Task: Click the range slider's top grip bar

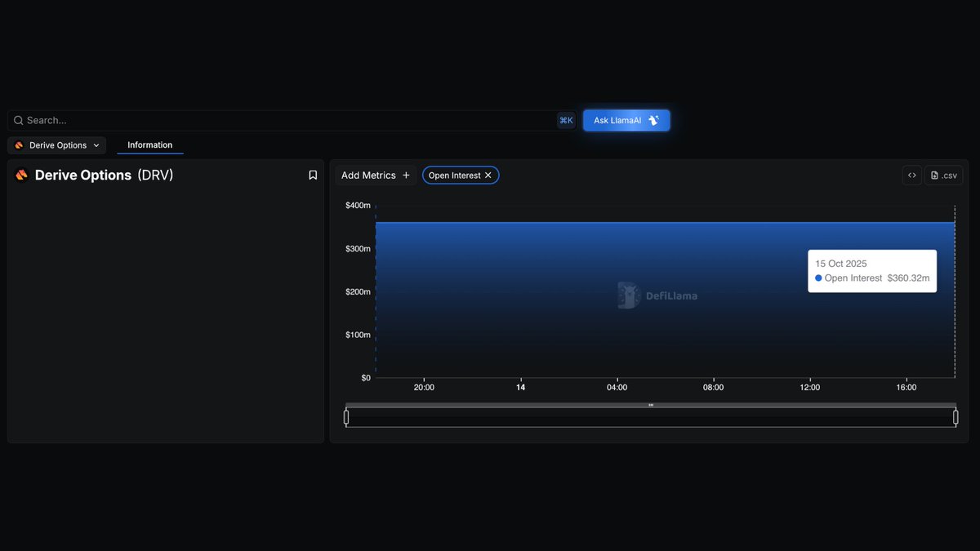Action: [651, 405]
